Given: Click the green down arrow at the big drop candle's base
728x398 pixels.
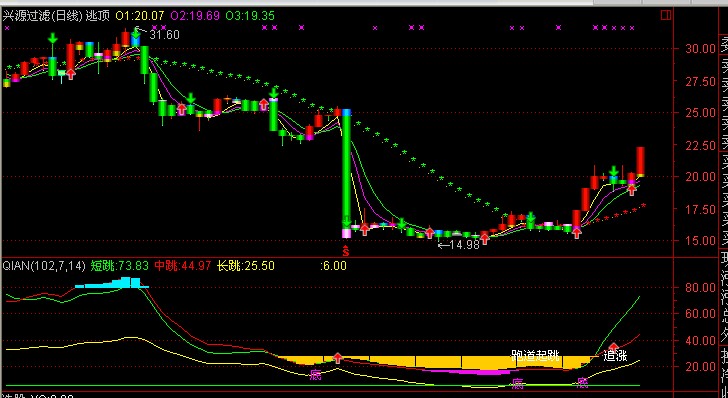Looking at the screenshot, I should coord(346,221).
